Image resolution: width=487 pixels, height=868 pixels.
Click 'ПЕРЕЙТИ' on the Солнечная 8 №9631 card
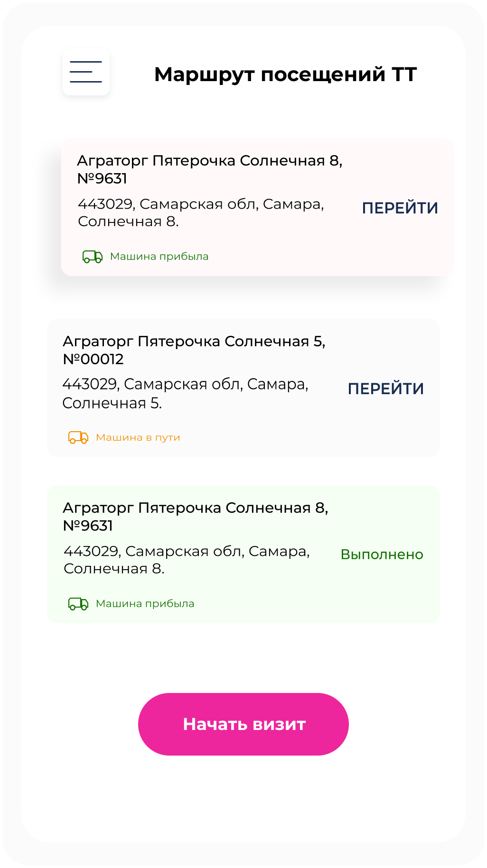(x=401, y=207)
